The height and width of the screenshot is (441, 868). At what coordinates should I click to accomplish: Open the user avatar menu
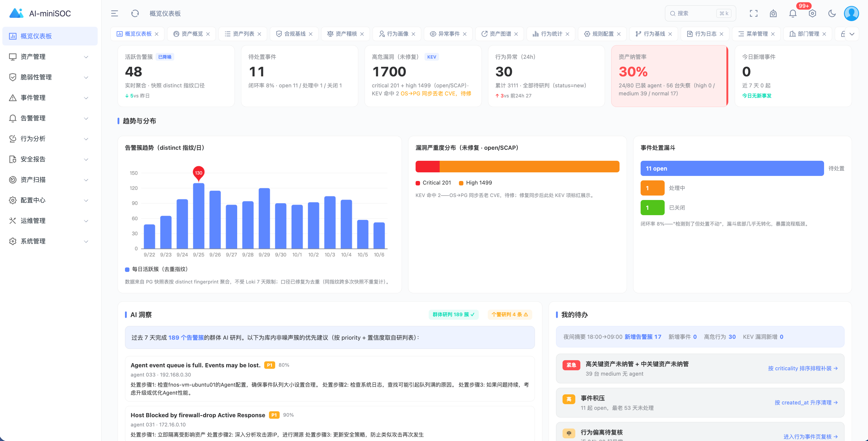(x=851, y=13)
